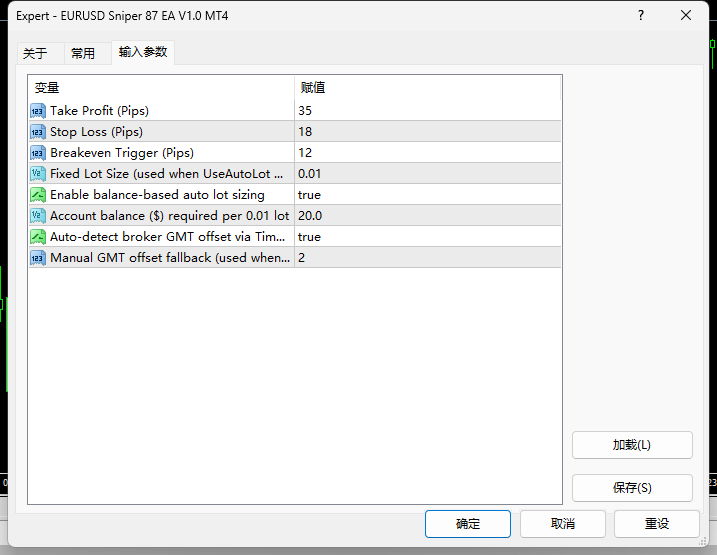Click the 变量 column header
The height and width of the screenshot is (555, 717).
point(161,88)
